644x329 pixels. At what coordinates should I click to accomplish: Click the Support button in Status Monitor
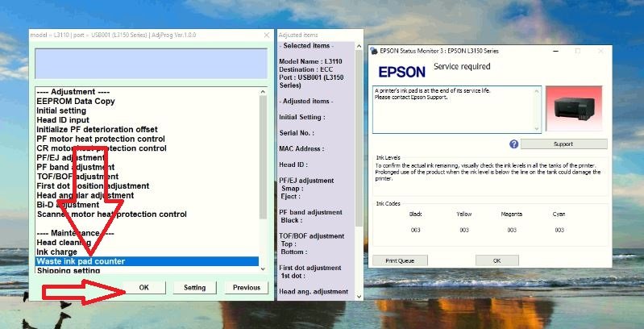point(563,144)
